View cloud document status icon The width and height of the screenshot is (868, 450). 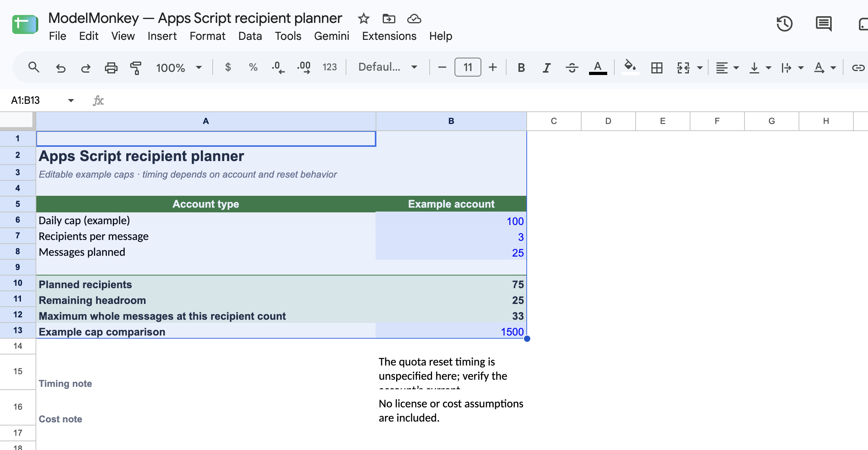click(414, 19)
